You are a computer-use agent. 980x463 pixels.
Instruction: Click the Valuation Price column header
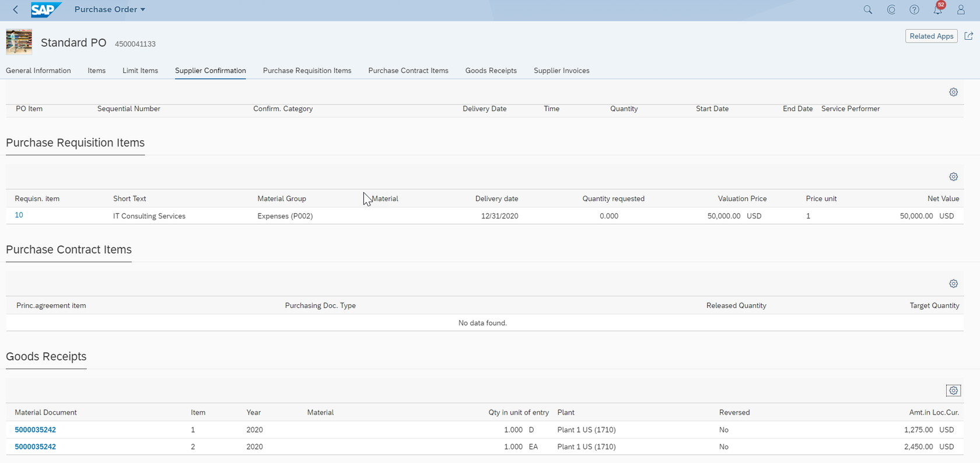point(743,199)
